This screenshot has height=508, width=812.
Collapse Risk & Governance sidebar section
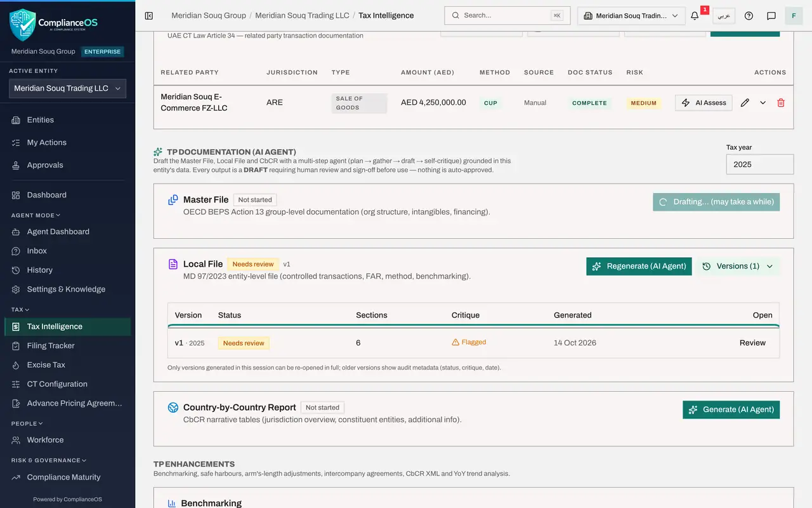(49, 460)
